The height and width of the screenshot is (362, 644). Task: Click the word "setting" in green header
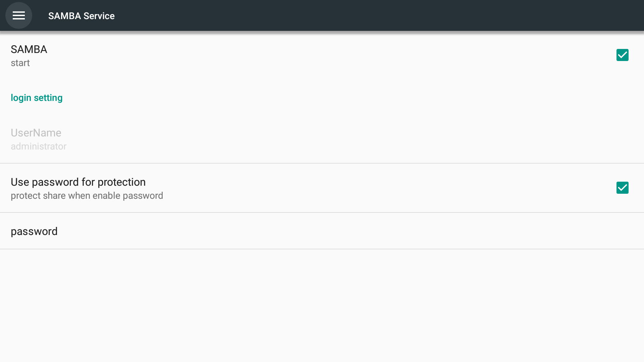[x=48, y=98]
